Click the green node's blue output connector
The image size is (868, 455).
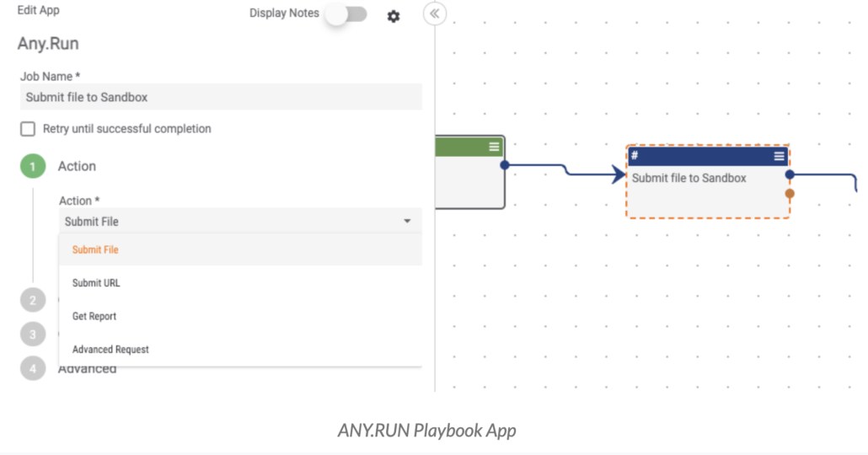point(504,165)
